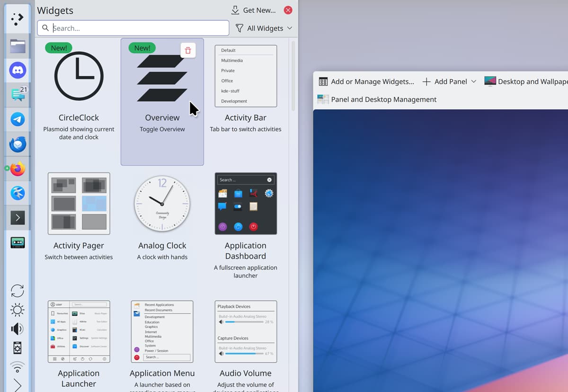
Task: Open the Wi-Fi network tray icon
Action: coord(18,367)
